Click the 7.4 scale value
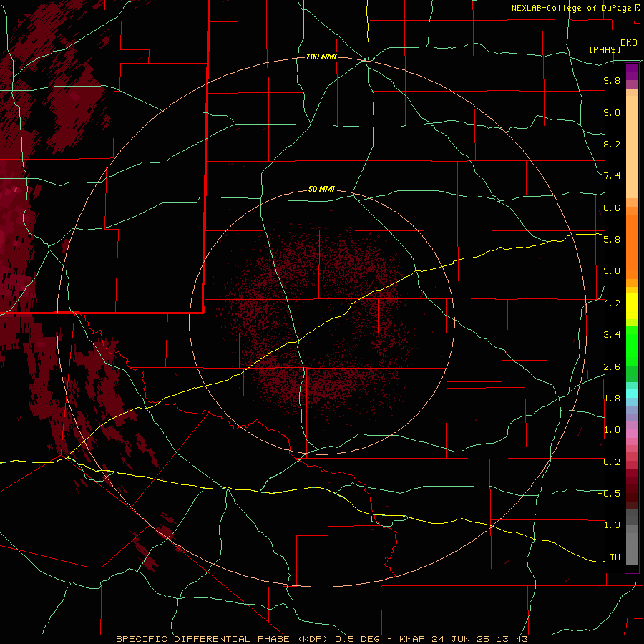The image size is (644, 644). (612, 176)
